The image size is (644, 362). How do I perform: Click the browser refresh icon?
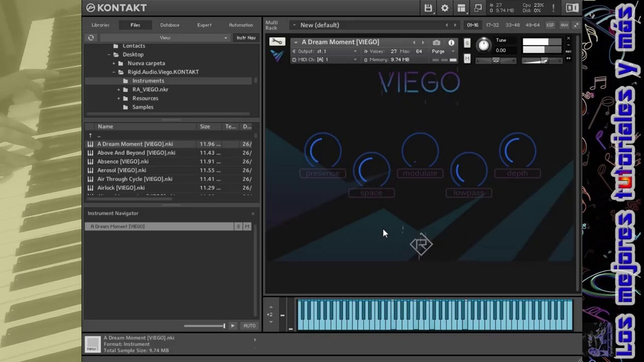pos(91,38)
